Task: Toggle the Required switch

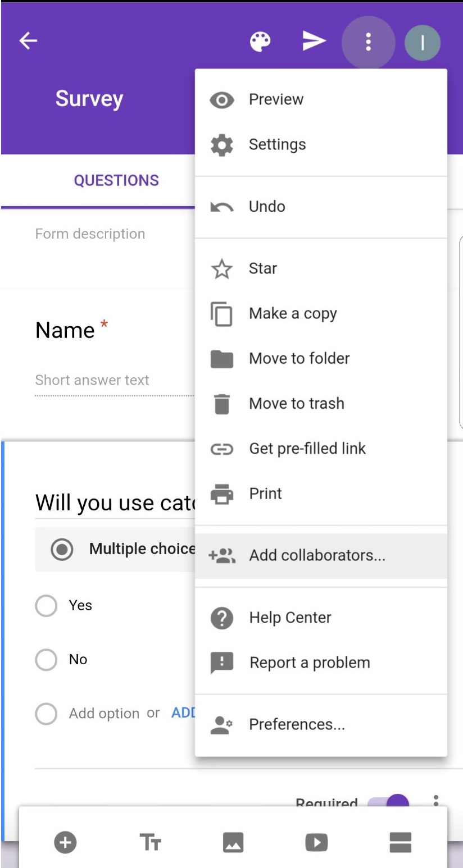Action: 389,802
